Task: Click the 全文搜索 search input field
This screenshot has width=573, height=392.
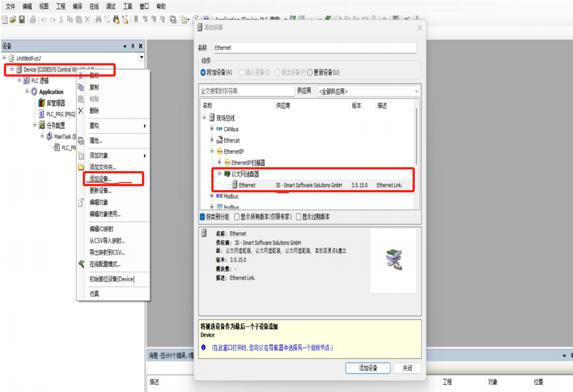Action: click(x=247, y=91)
